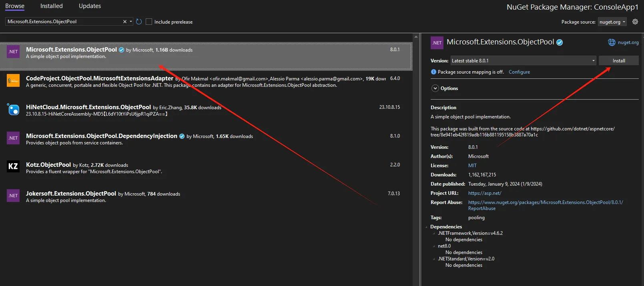Click the Microsoft.Extensions.ObjectPool title in package list

pyautogui.click(x=71, y=50)
